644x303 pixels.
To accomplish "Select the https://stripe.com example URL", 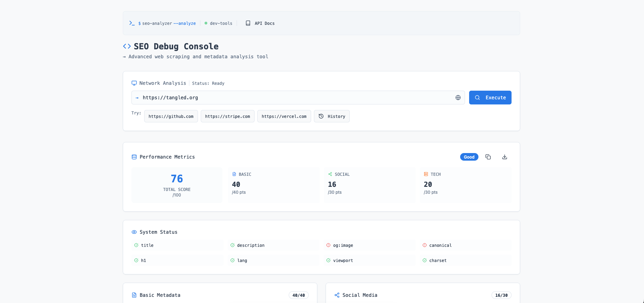I will 227,116.
